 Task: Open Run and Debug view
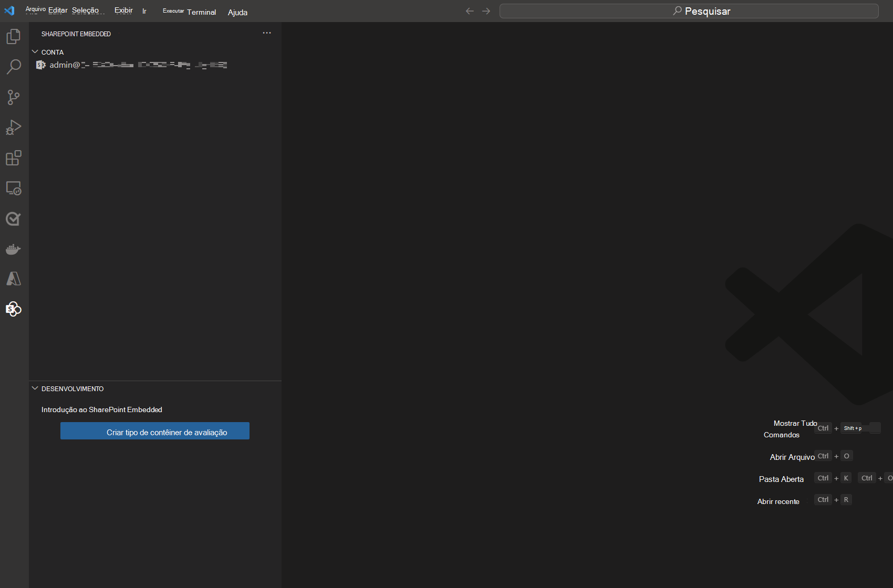coord(14,128)
